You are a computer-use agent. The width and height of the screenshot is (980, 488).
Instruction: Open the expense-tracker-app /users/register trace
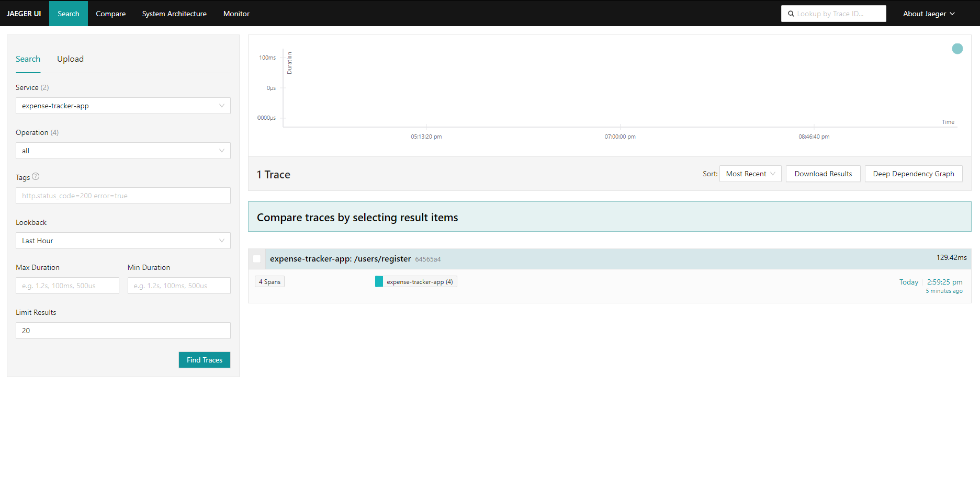[340, 259]
